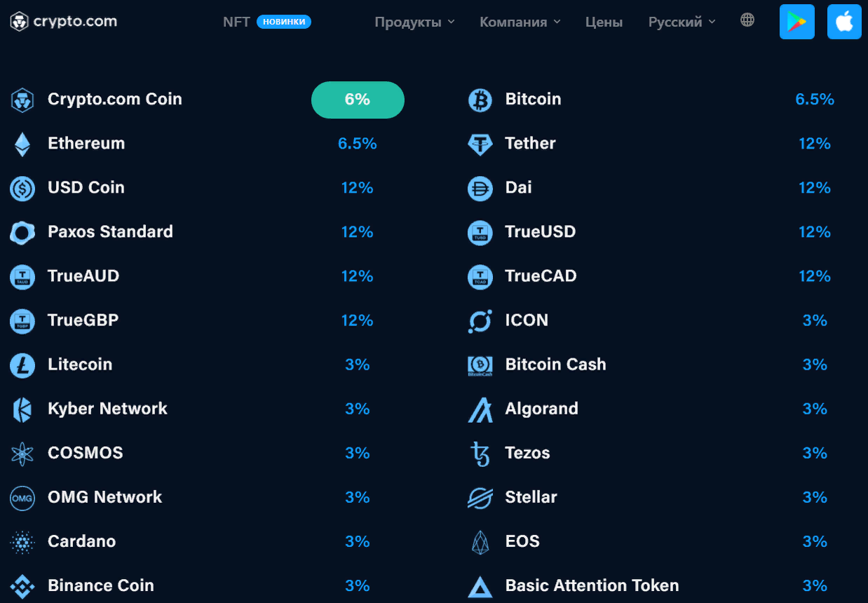Click the Litecoin coin icon
This screenshot has width=868, height=603.
pos(22,365)
